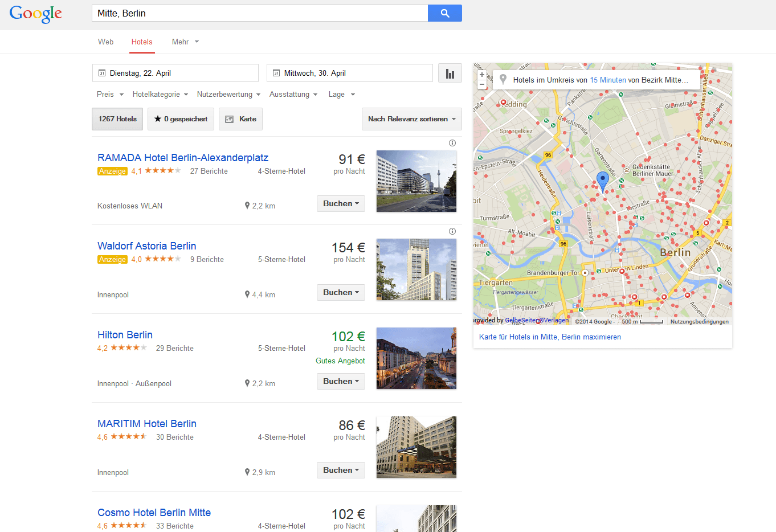This screenshot has height=532, width=776.
Task: Open the Hotelkategorie filter dropdown
Action: [x=160, y=95]
